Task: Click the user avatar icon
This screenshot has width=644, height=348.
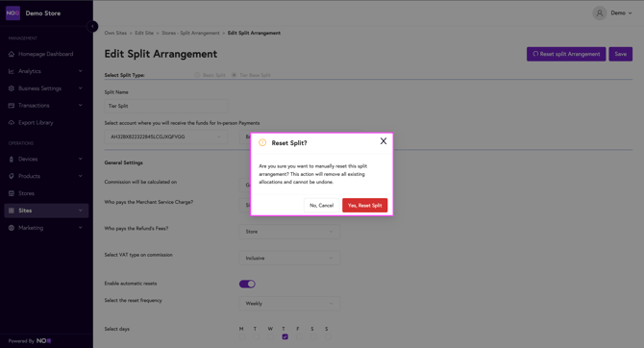Action: coord(599,13)
